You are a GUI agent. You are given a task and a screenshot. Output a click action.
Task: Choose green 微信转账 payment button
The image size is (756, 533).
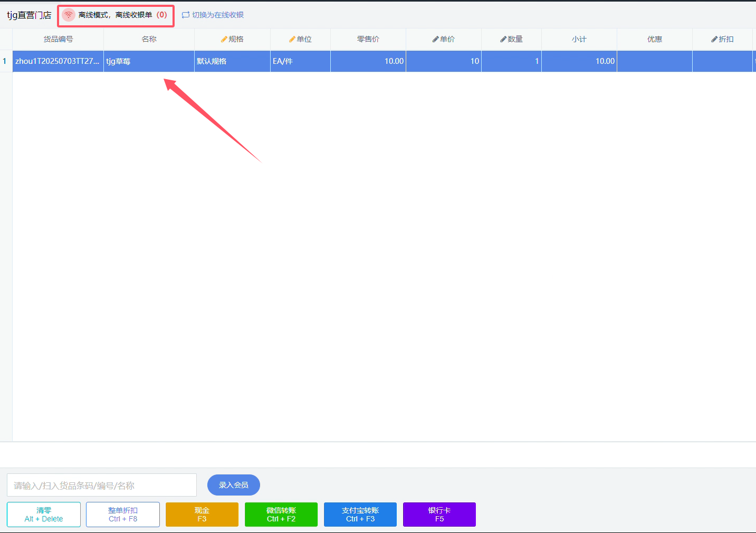click(281, 515)
